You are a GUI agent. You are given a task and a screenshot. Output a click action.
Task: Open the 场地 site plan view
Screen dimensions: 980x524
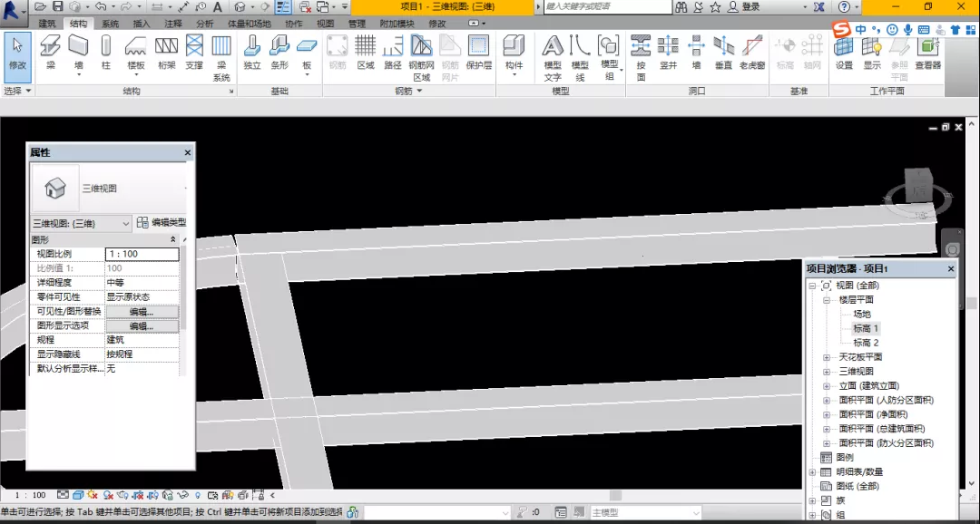862,314
